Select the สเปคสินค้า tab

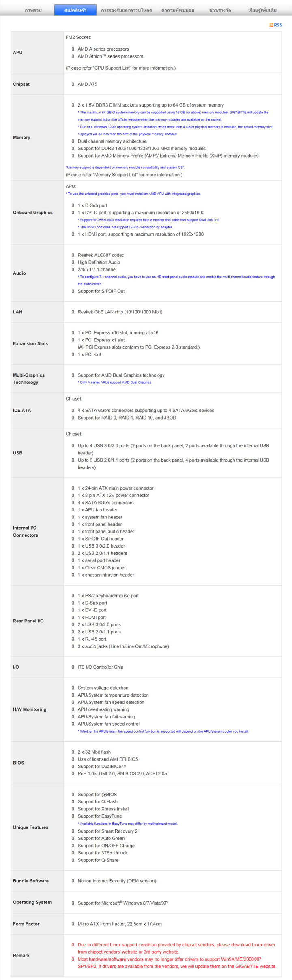pyautogui.click(x=75, y=10)
